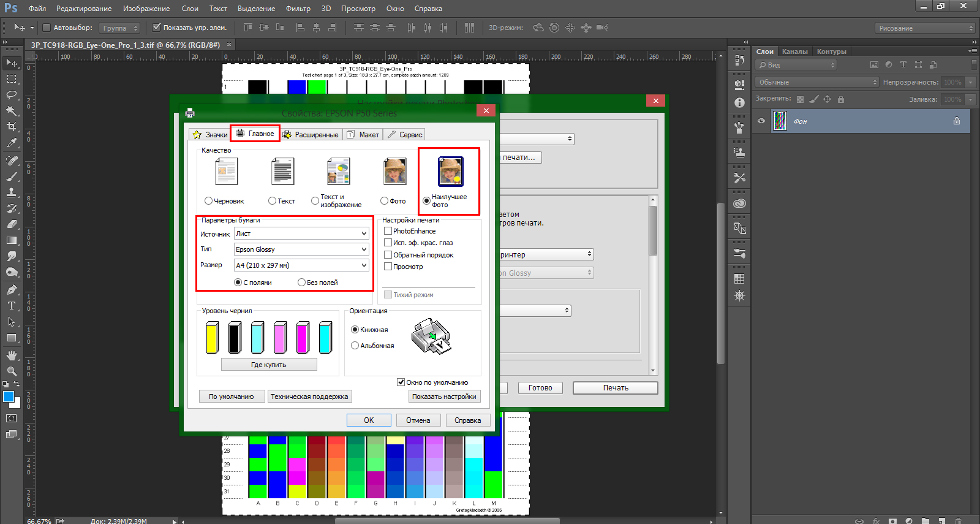Toggle Quick Mask mode icon
980x524 pixels.
12,419
